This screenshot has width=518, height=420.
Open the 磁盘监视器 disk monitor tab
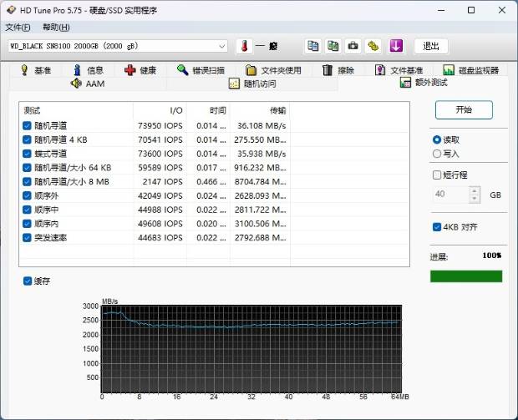coord(471,70)
